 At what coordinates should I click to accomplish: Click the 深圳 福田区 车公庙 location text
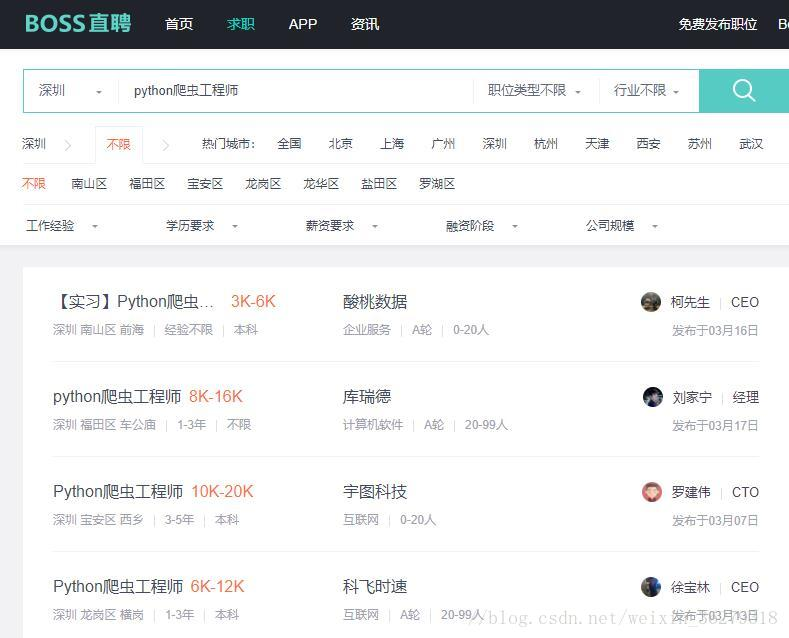point(104,425)
